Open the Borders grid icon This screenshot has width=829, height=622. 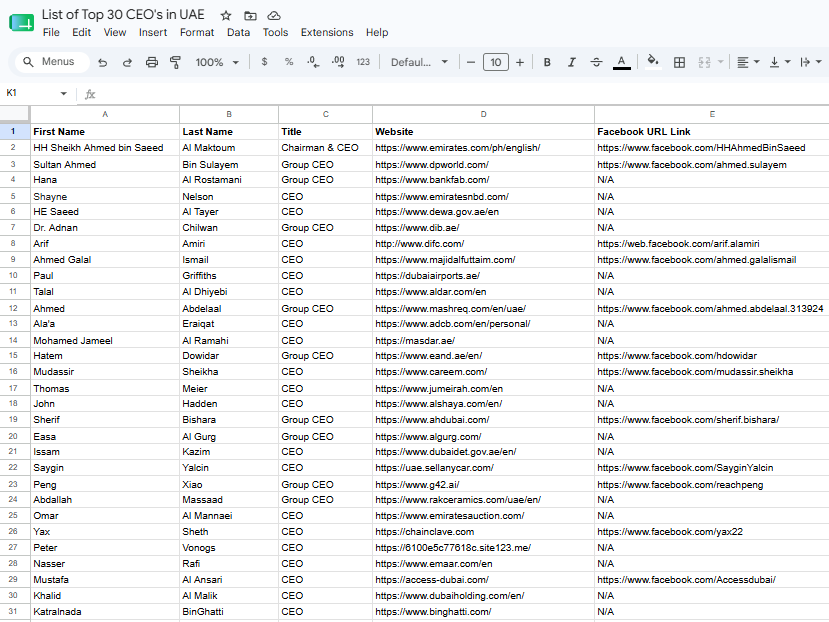point(679,62)
